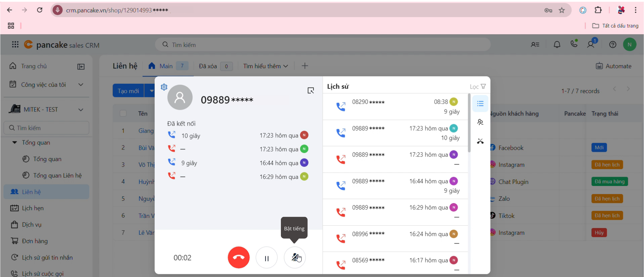Expand the MITEK - TEST workspace dropdown
This screenshot has width=644, height=277.
(x=81, y=109)
